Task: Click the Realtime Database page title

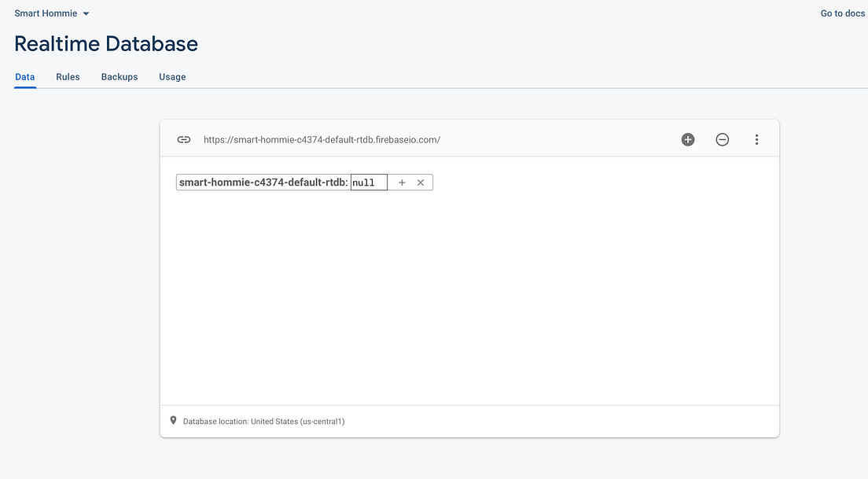Action: [x=105, y=43]
